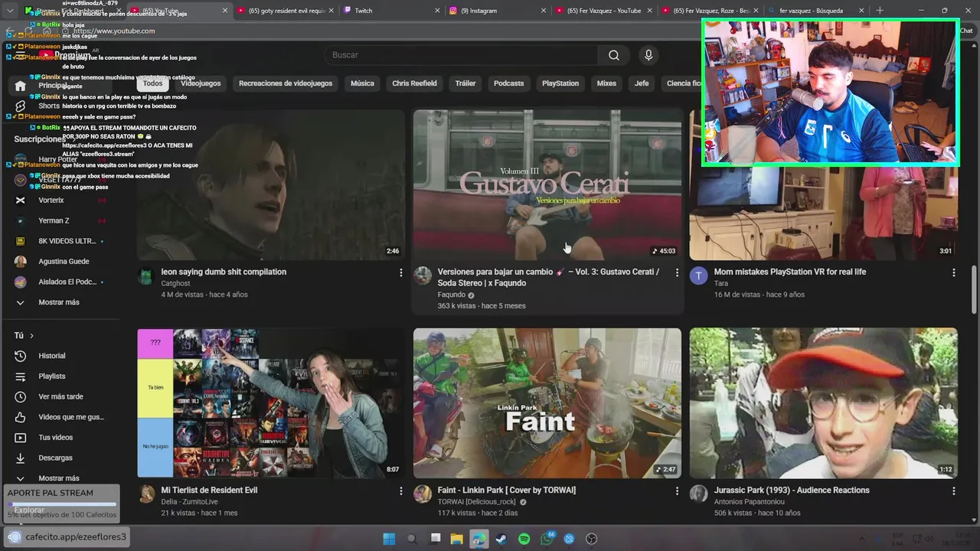Open options for the Gustavo Cerati video
Screen dimensions: 980x551
point(677,272)
